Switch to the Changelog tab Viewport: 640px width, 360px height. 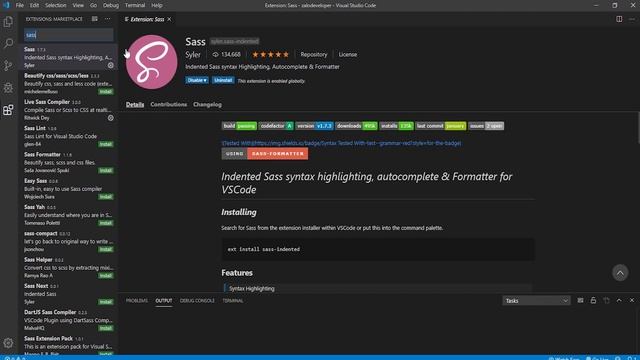[207, 104]
